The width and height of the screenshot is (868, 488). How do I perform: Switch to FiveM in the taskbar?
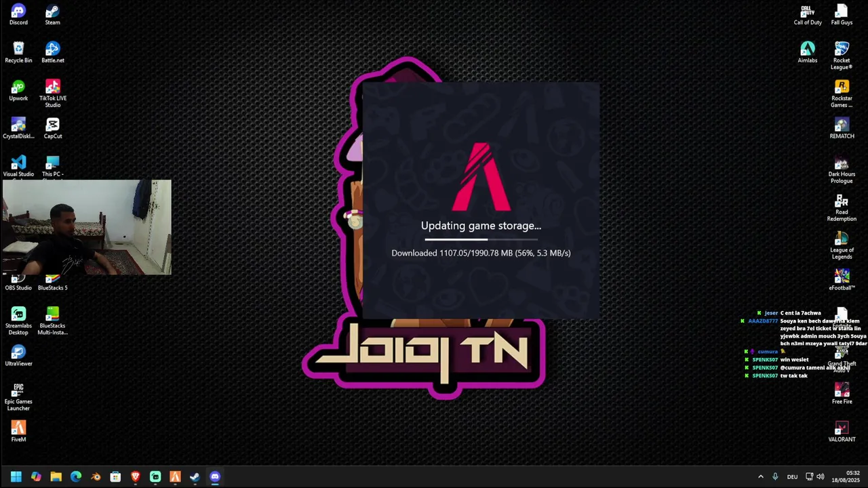175,477
